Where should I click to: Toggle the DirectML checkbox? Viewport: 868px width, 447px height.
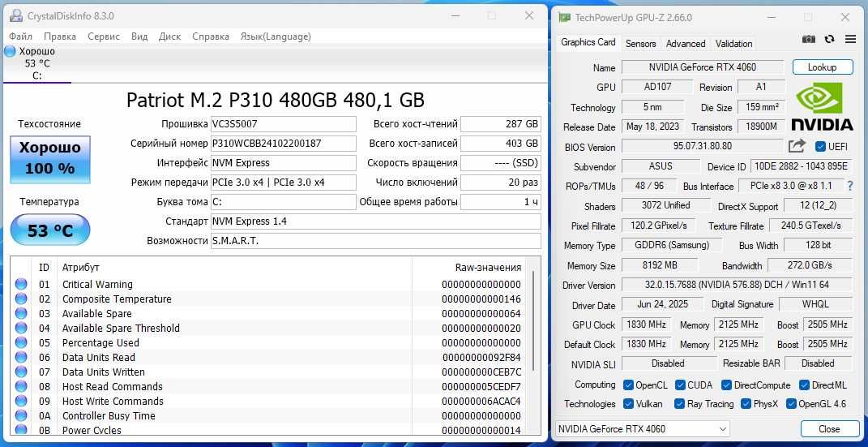[x=804, y=385]
